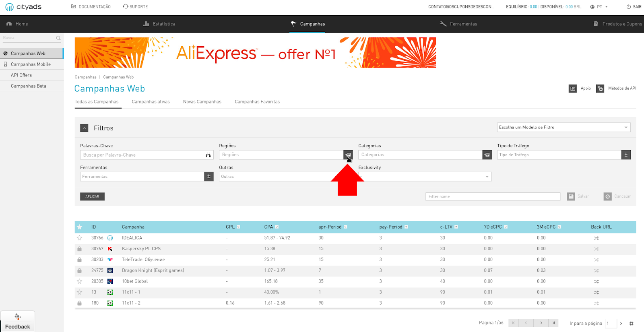
Task: Open the Estatística menu
Action: (x=159, y=24)
